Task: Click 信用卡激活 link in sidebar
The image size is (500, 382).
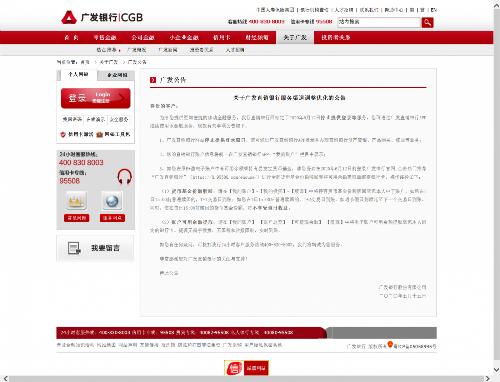Action: click(x=81, y=134)
